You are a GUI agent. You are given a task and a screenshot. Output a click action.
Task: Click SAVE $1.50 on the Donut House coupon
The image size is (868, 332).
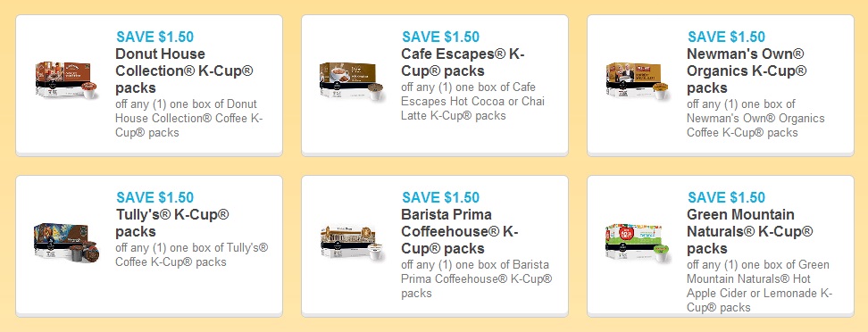tap(155, 37)
